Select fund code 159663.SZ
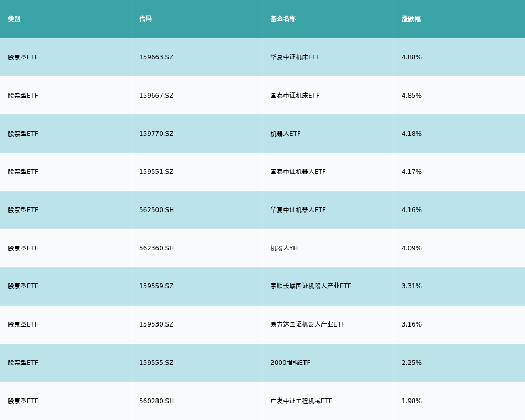The width and height of the screenshot is (525, 420). point(156,57)
